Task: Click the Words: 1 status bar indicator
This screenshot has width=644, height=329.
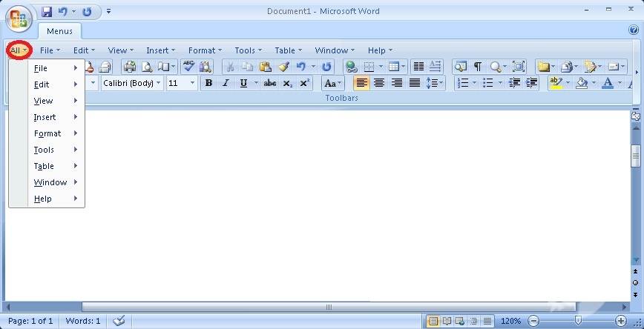Action: pos(82,321)
